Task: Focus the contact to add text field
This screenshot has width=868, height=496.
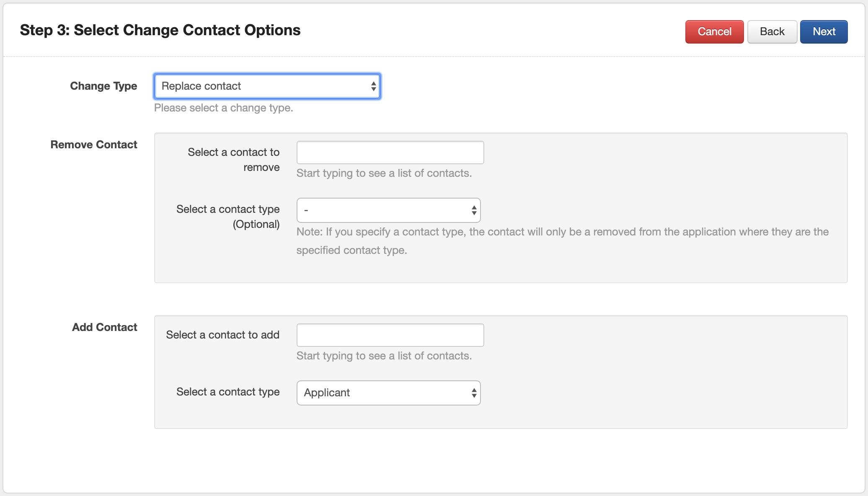Action: point(390,335)
